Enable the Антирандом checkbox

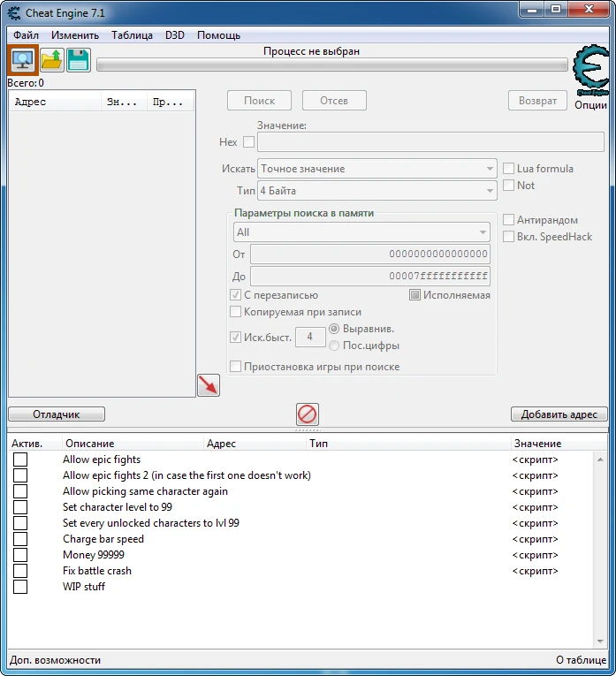point(509,220)
